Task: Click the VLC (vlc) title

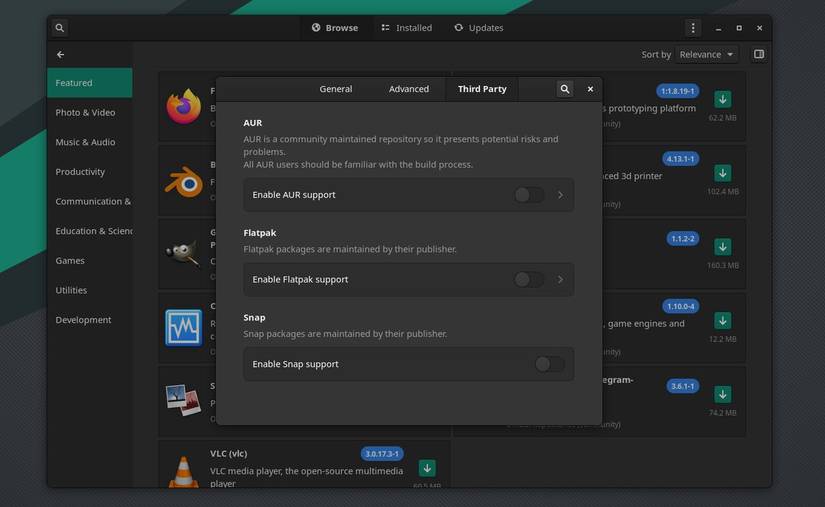Action: (228, 453)
